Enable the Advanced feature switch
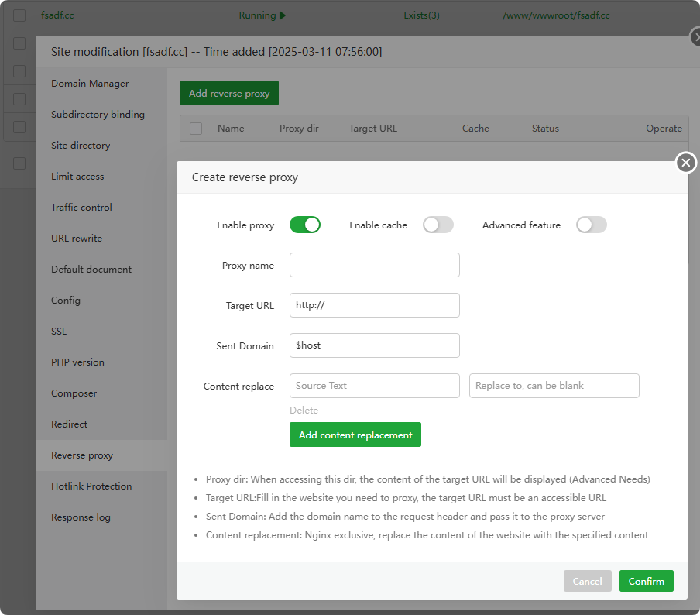700x615 pixels. point(591,225)
